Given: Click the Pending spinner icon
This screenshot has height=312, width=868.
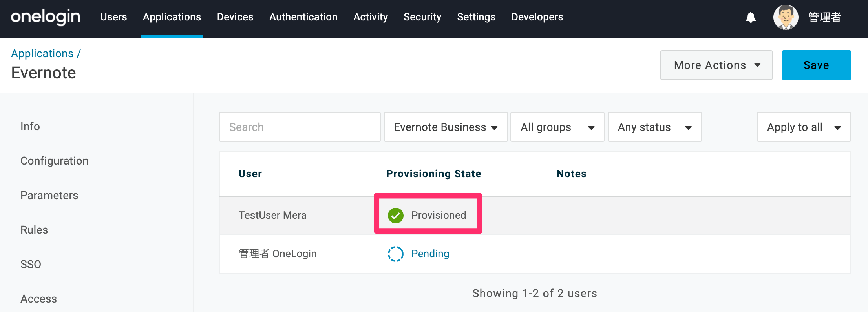Looking at the screenshot, I should click(396, 254).
